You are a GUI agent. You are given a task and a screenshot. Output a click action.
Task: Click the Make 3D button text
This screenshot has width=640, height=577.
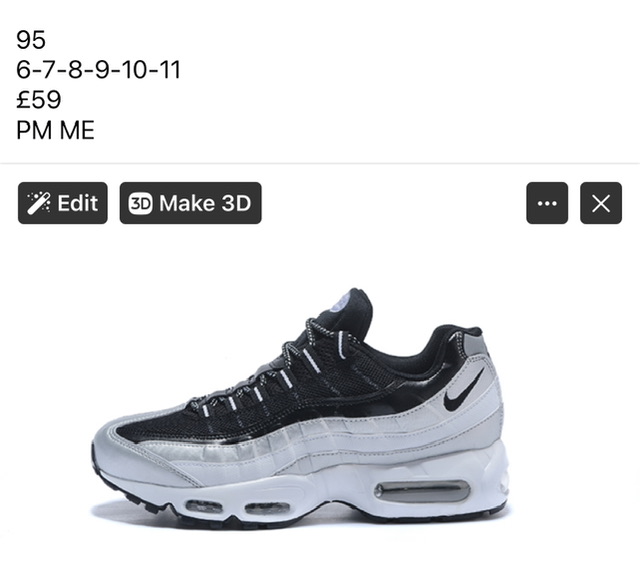pyautogui.click(x=205, y=203)
